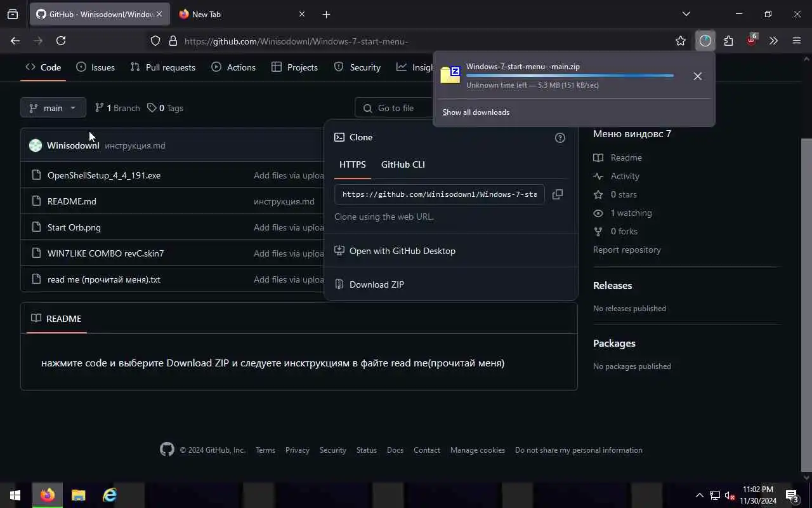
Task: Open read me (прочитай меня).txt file
Action: (104, 279)
